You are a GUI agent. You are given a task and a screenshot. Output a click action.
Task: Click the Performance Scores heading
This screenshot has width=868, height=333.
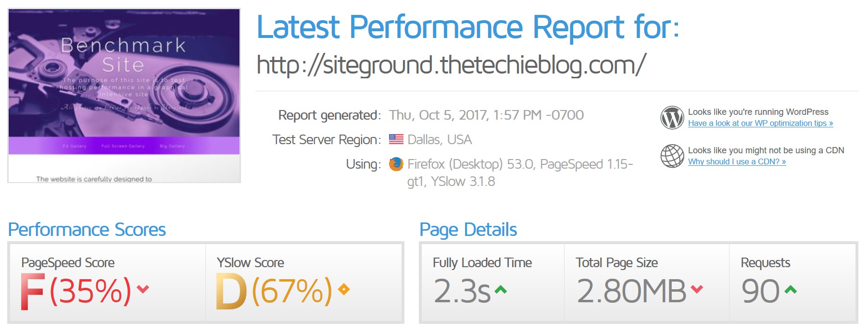click(87, 230)
